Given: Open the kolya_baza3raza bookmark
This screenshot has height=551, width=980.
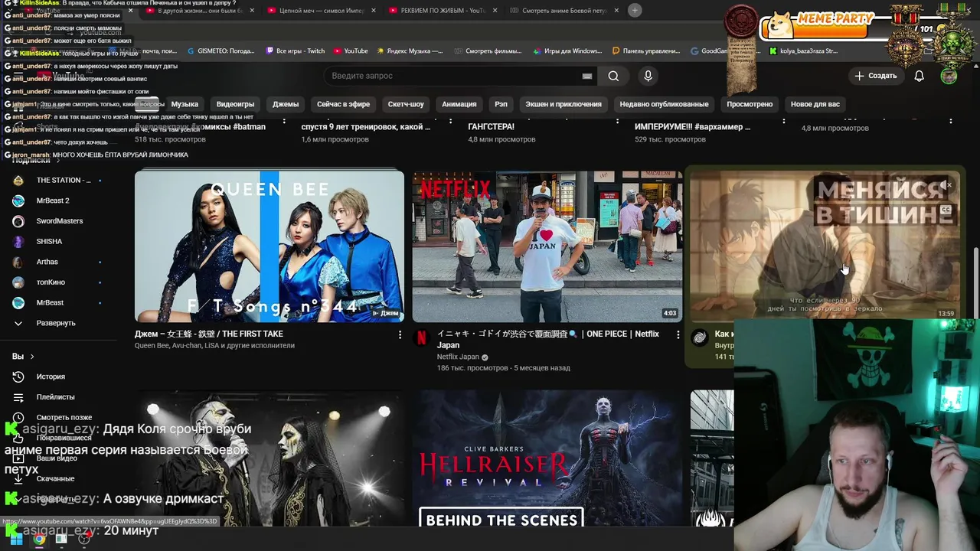Looking at the screenshot, I should tap(804, 51).
